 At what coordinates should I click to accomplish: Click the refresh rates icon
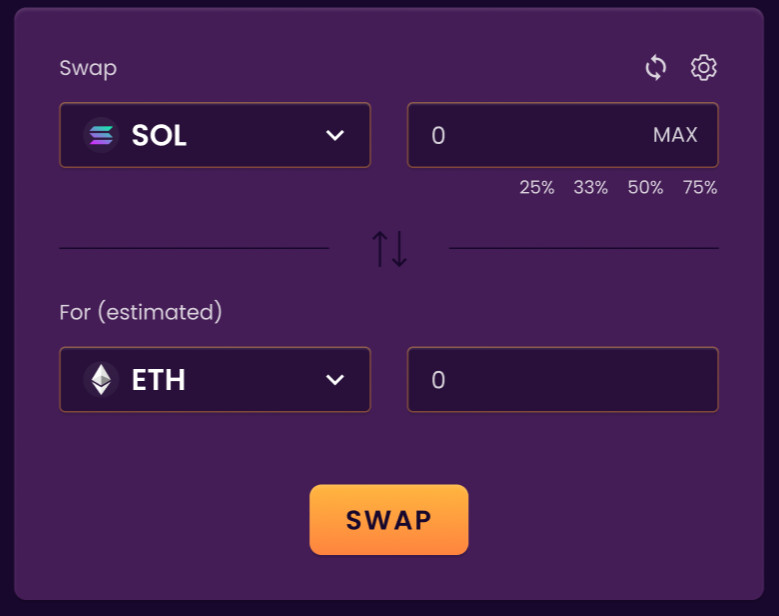pos(656,68)
